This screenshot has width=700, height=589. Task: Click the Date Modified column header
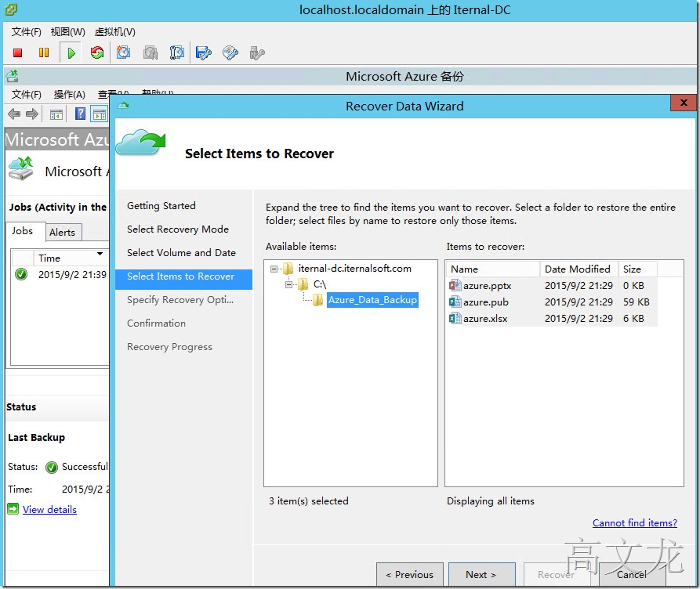tap(578, 269)
